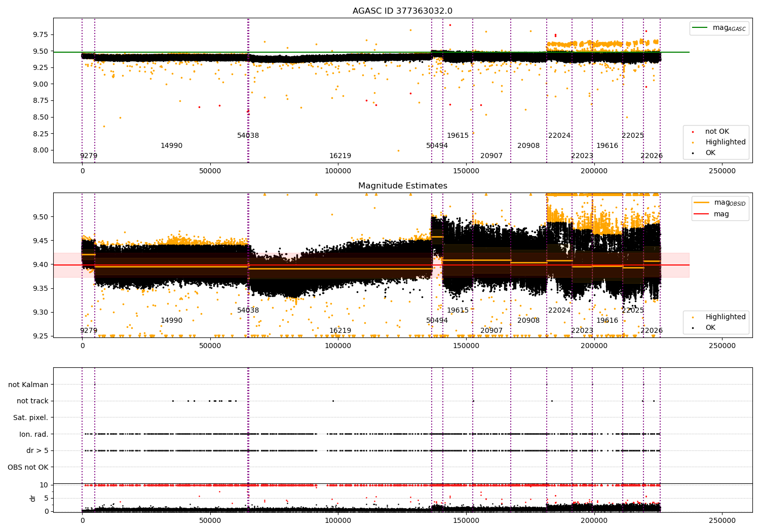Click the 9.30 y-axis tick label
The image size is (760, 532).
click(41, 312)
